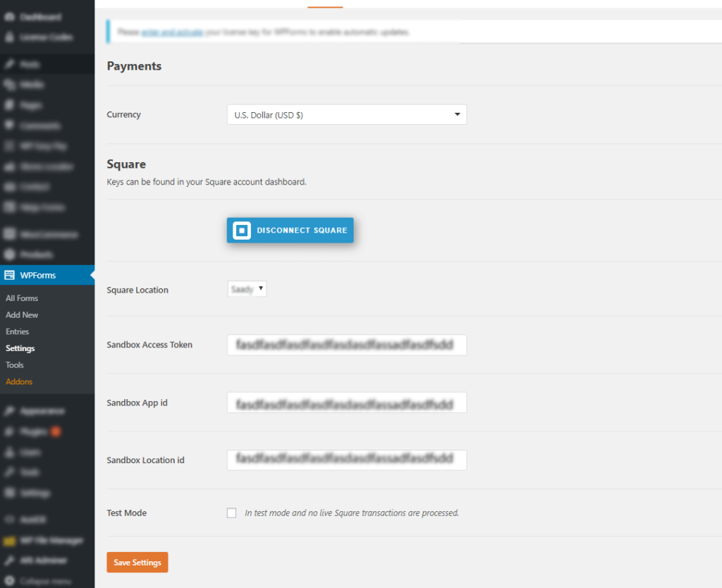This screenshot has width=722, height=588.
Task: Expand the Square Location selector
Action: point(247,288)
